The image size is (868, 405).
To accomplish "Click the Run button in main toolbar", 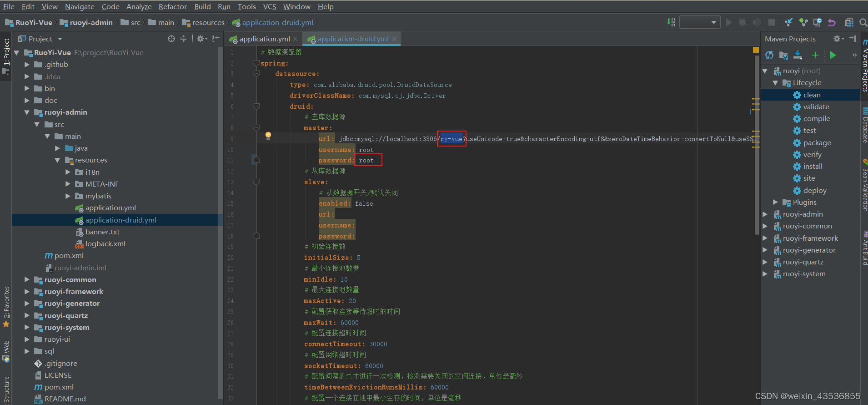I will click(x=729, y=22).
